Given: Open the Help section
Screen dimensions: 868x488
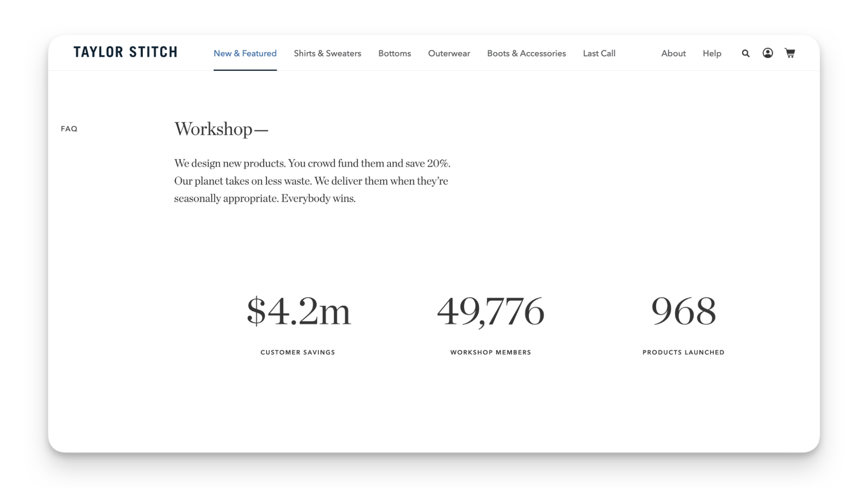Looking at the screenshot, I should 712,53.
